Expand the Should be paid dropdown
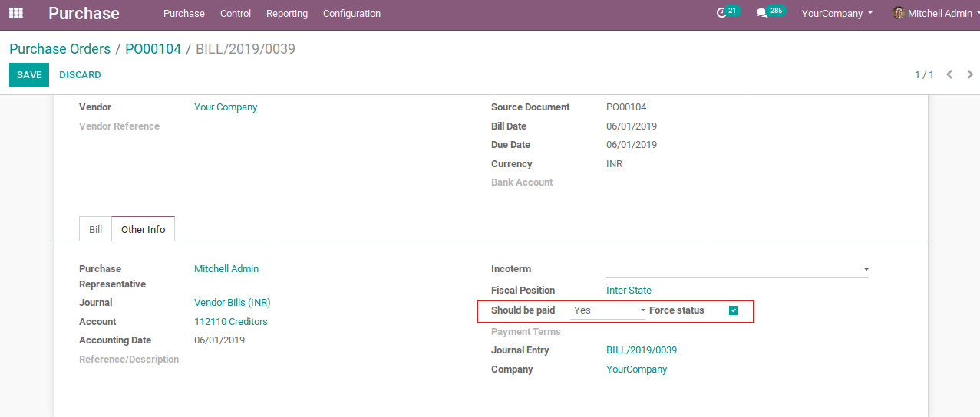 click(609, 310)
